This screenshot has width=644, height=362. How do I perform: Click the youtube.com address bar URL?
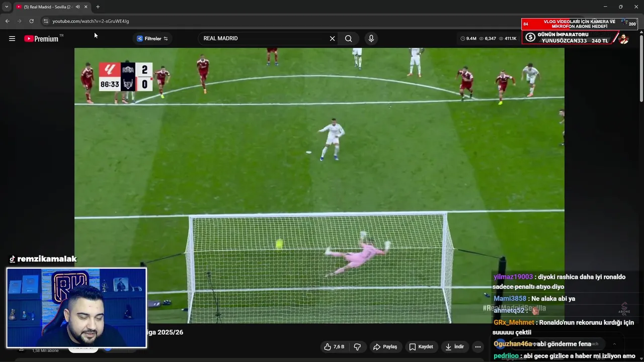(x=91, y=21)
